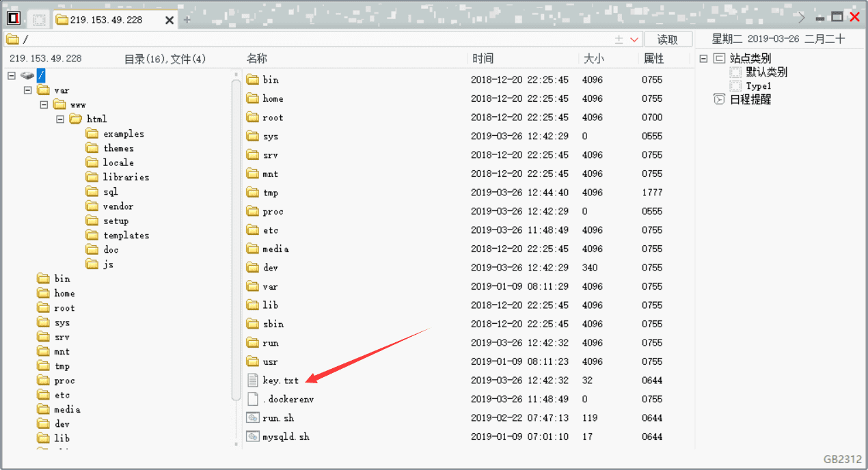868x470 pixels.
Task: Click the 名称 column header to sort files
Action: click(x=257, y=58)
